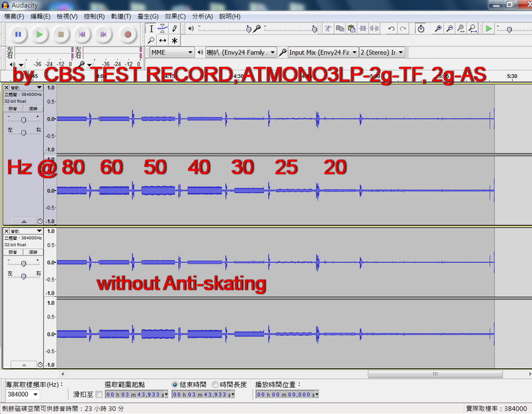Pause playback with the Pause button
532x414 pixels.
(x=18, y=34)
